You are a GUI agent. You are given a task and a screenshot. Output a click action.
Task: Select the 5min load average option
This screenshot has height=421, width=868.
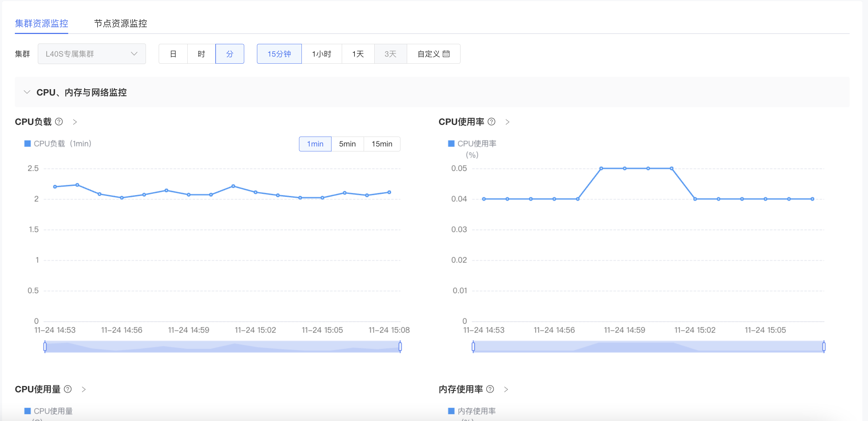point(347,144)
